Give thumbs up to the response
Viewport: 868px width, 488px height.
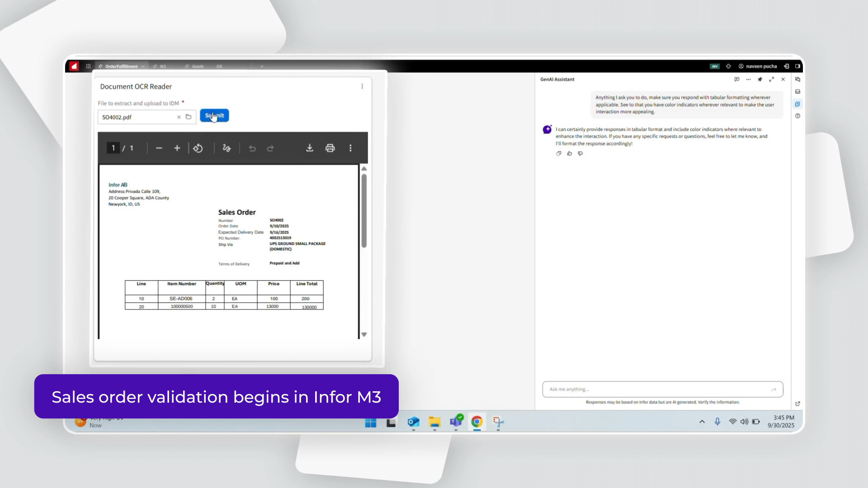point(570,154)
